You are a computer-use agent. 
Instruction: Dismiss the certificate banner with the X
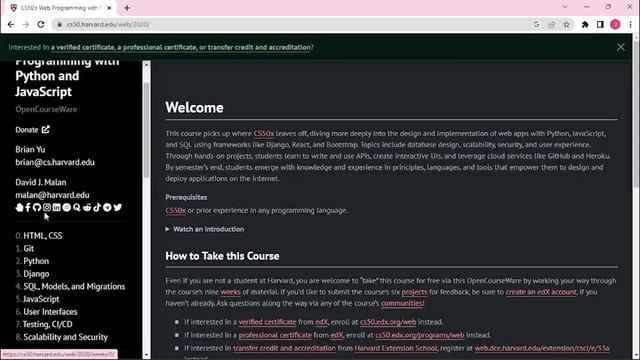pyautogui.click(x=620, y=47)
